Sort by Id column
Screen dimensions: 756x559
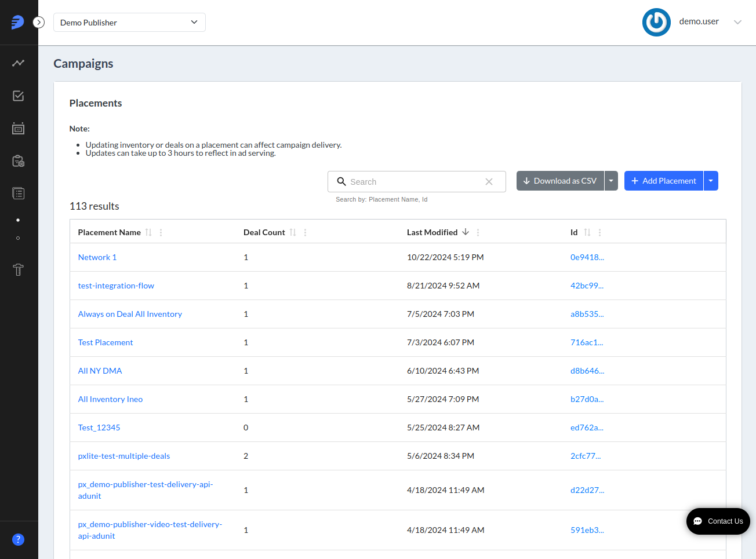(587, 232)
